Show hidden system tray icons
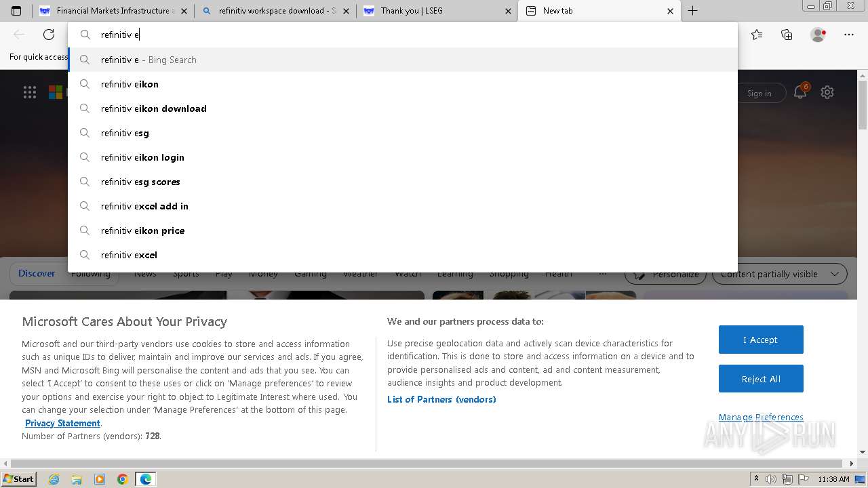Image resolution: width=868 pixels, height=488 pixels. [756, 479]
